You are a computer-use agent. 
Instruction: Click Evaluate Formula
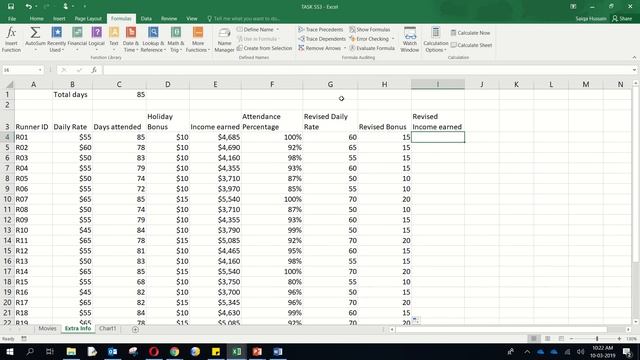pos(372,48)
